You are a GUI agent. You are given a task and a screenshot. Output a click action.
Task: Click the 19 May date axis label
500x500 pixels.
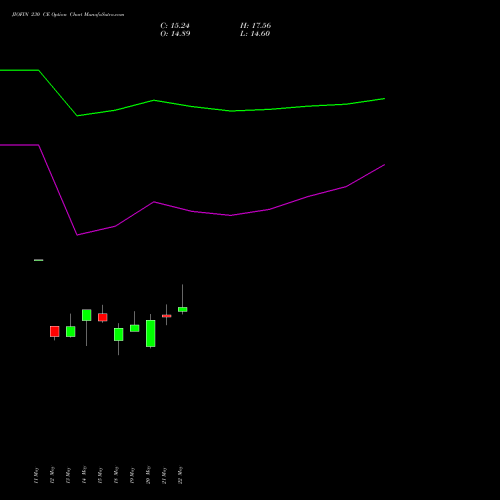[x=132, y=475]
